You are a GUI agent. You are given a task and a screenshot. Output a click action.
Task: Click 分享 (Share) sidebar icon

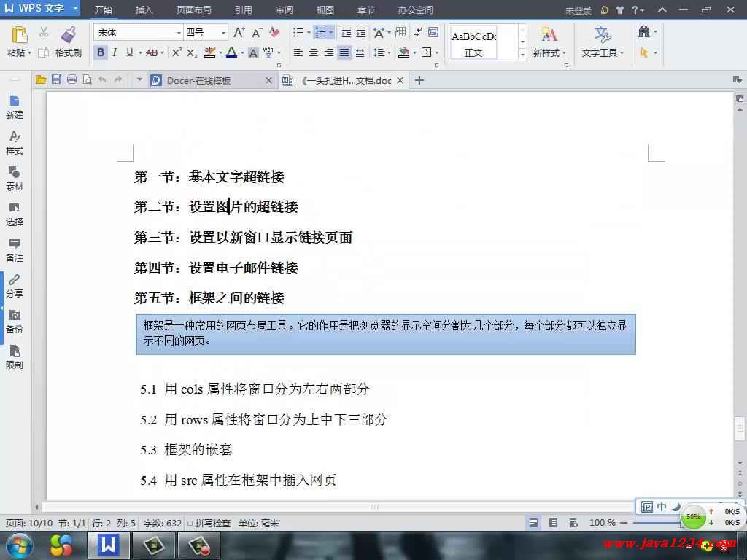[15, 286]
